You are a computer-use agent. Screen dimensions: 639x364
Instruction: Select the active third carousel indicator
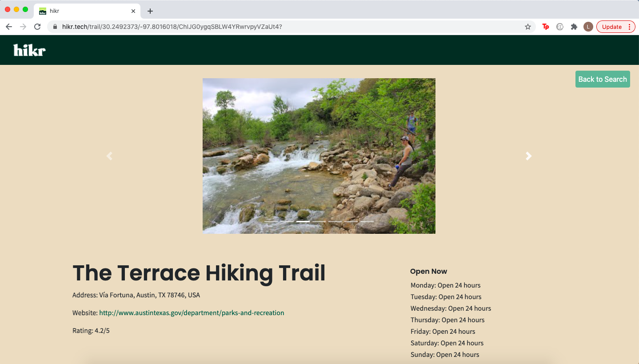click(x=303, y=221)
